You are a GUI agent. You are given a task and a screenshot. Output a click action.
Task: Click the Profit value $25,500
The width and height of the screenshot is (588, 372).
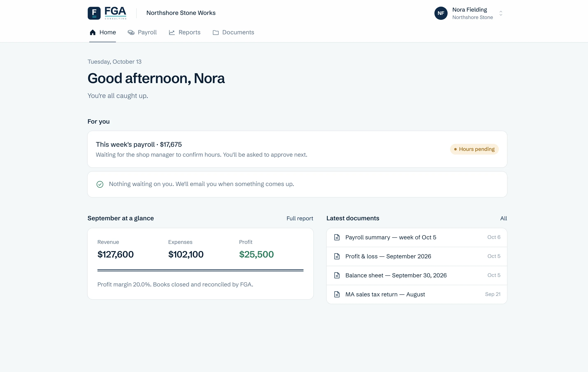pos(256,254)
